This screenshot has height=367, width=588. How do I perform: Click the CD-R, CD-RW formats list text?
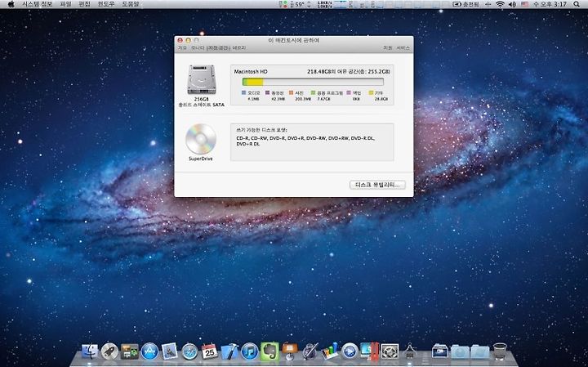pyautogui.click(x=305, y=141)
